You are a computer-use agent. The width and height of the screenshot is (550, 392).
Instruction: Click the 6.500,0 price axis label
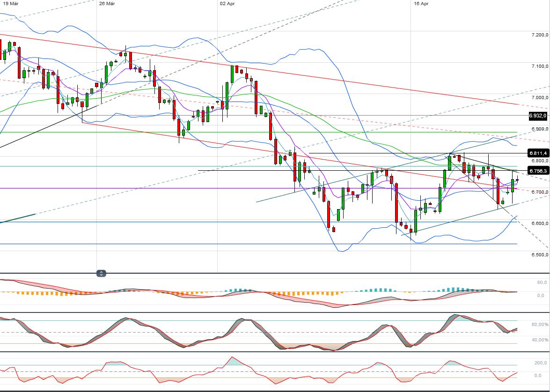540,255
